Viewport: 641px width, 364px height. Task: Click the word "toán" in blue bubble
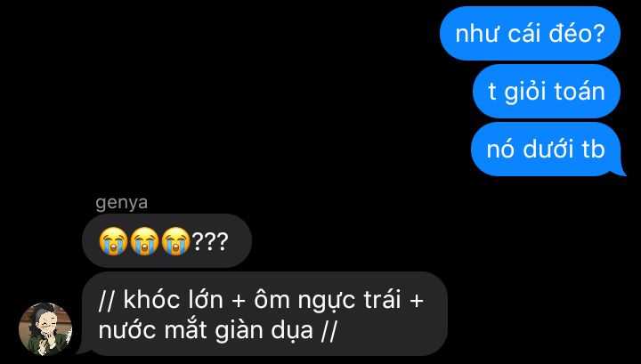pos(580,91)
